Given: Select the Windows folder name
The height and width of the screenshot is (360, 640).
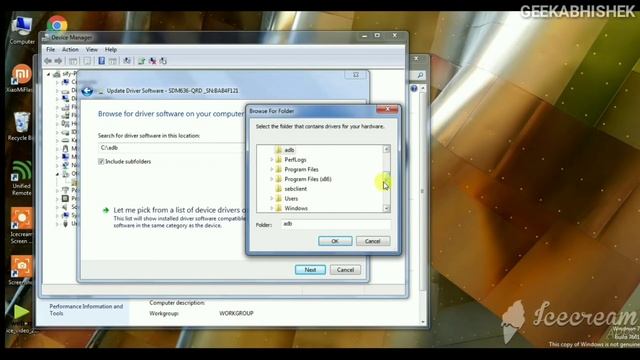Looking at the screenshot, I should coord(296,208).
